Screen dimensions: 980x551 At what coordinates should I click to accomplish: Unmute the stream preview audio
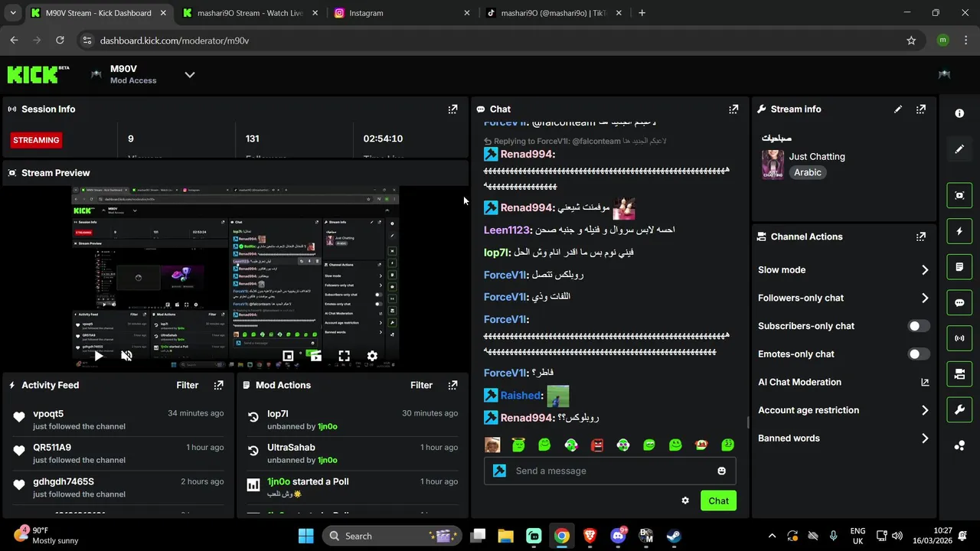coord(127,356)
